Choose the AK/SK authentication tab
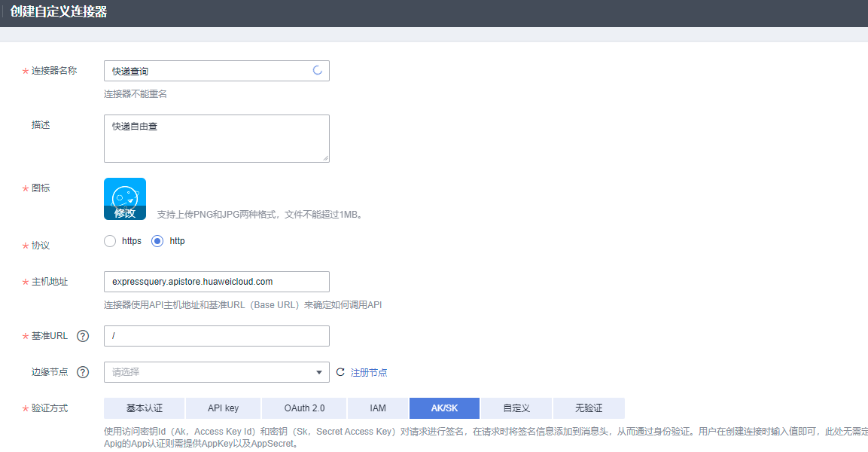The width and height of the screenshot is (868, 452). (x=444, y=408)
